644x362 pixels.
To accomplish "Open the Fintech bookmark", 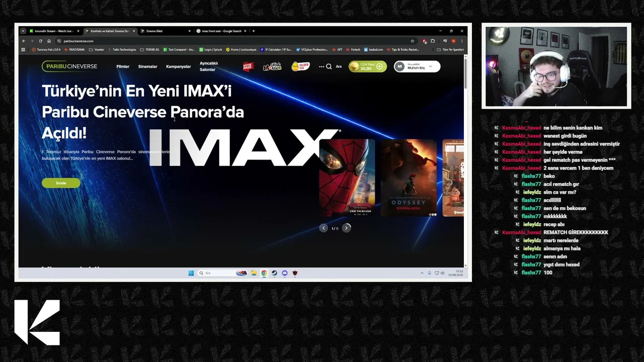I will [x=353, y=50].
